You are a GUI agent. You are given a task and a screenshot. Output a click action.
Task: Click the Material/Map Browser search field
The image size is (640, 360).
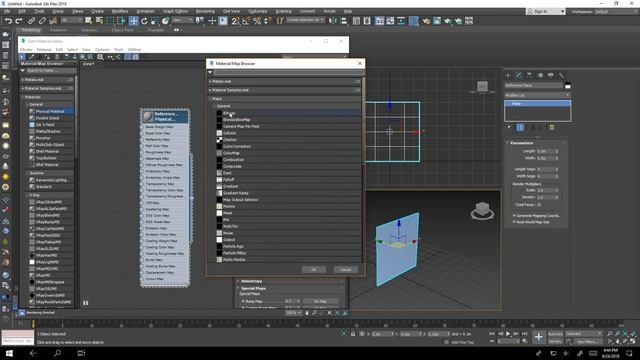click(289, 73)
